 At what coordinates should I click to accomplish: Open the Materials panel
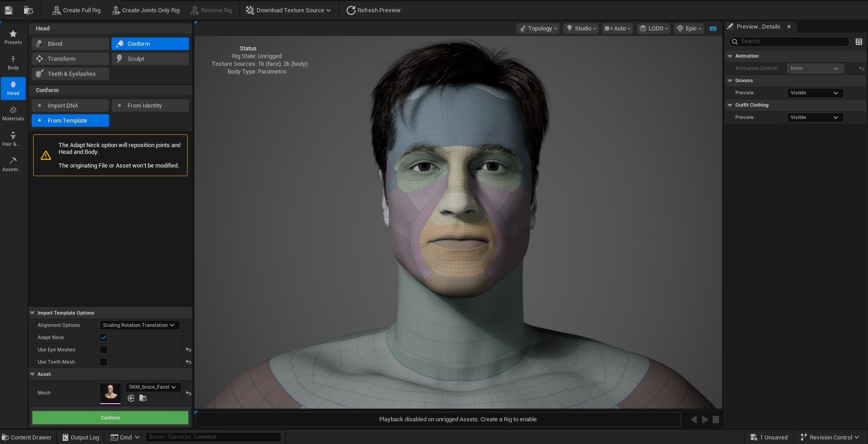click(13, 113)
